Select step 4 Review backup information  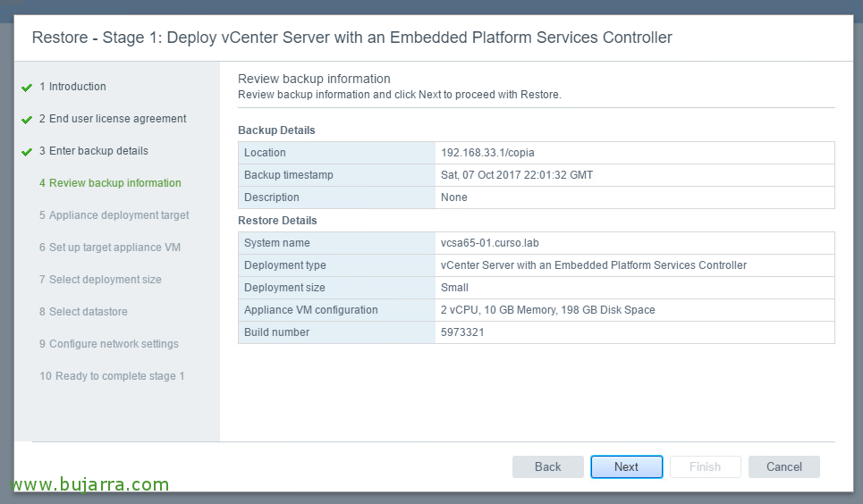(110, 183)
